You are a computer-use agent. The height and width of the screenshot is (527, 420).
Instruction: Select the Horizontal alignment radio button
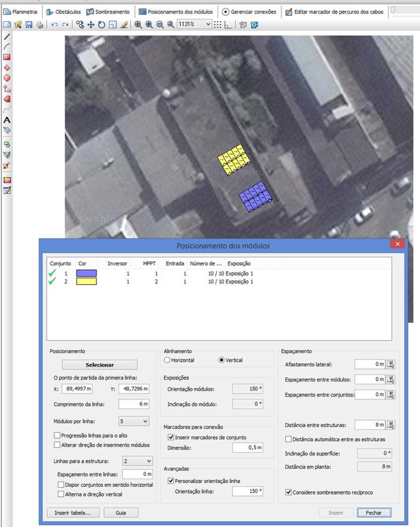click(x=168, y=360)
